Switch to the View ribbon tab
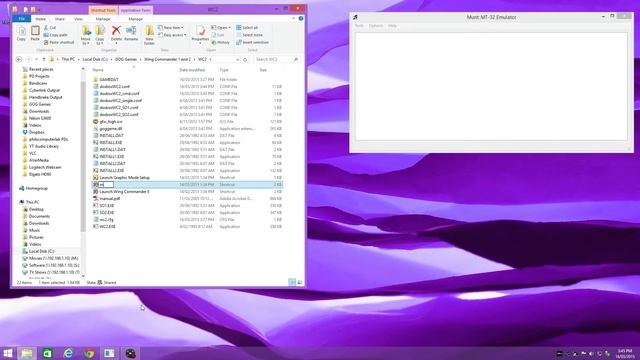 (x=78, y=19)
